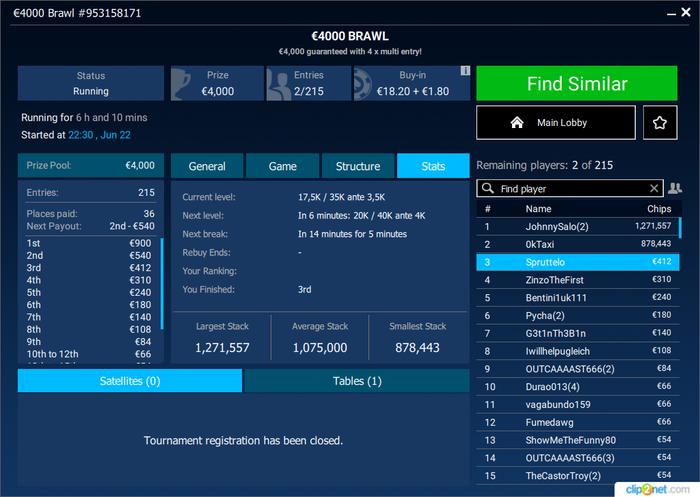This screenshot has height=497, width=700.
Task: Click the buy-in info icon
Action: 465,71
